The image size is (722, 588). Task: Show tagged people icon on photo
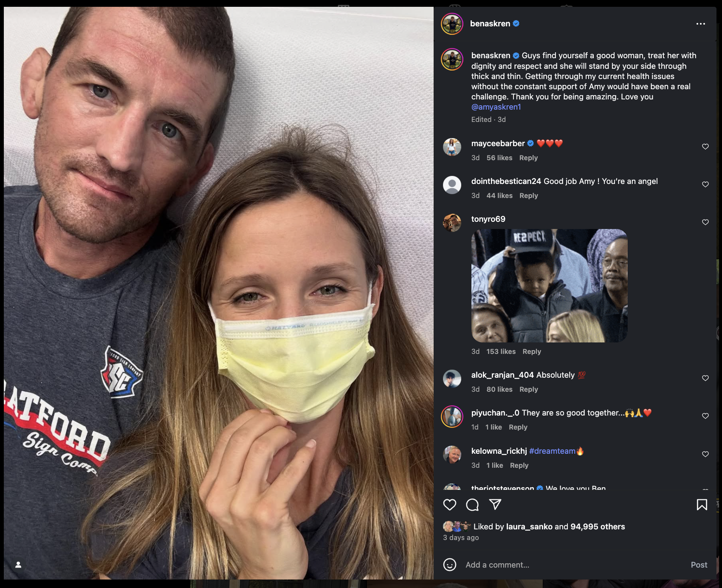pos(18,565)
